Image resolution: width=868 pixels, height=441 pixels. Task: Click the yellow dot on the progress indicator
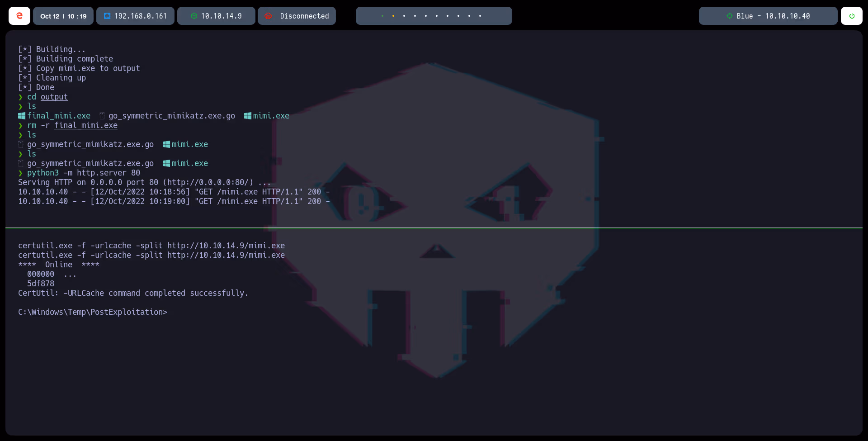click(x=393, y=16)
